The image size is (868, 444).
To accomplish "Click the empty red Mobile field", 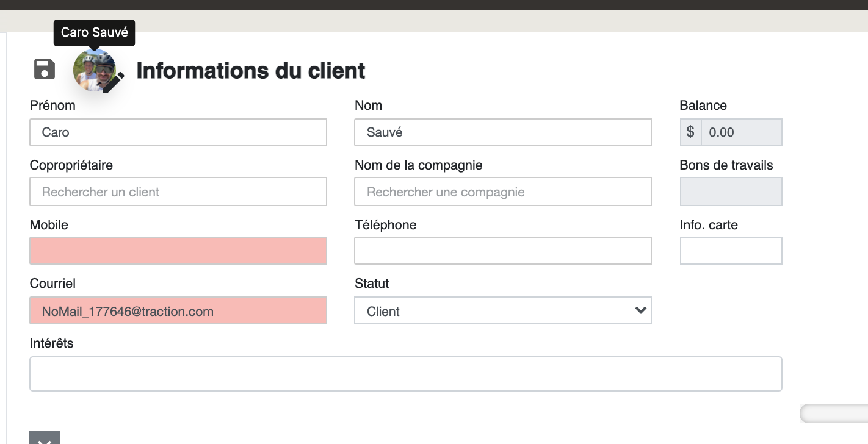I will pos(178,251).
